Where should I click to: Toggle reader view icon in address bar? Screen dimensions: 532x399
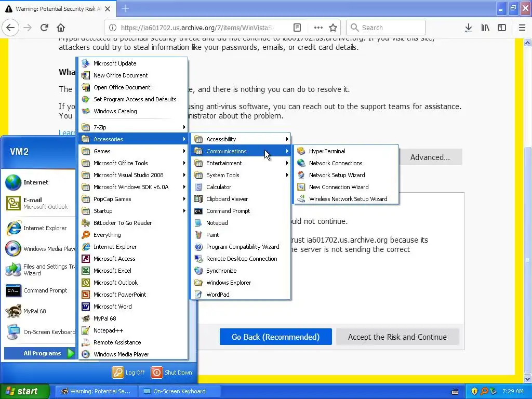pos(297,28)
